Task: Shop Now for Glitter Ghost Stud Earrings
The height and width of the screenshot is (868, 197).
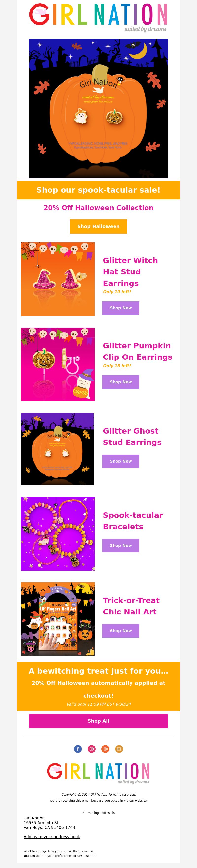Action: (121, 461)
